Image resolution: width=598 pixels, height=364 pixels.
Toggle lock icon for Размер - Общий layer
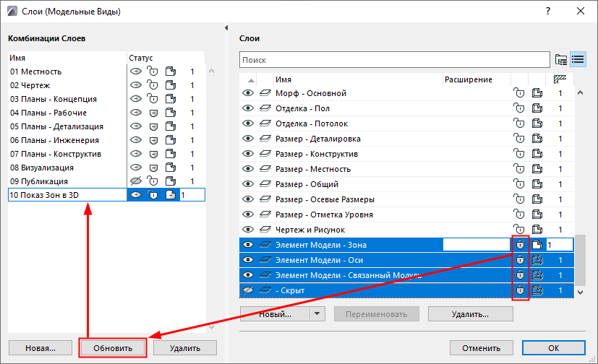point(519,184)
